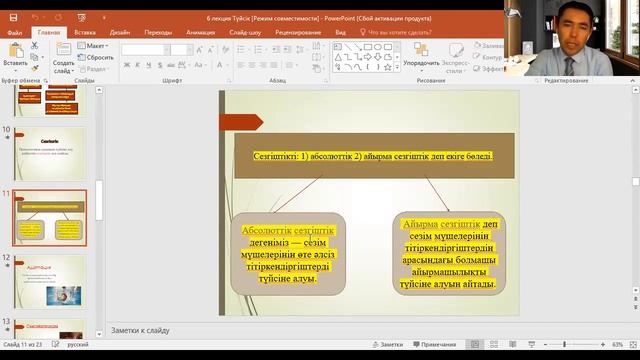Switch to slide sorter view icon
Viewport: 640px width, 360px height.
point(493,344)
